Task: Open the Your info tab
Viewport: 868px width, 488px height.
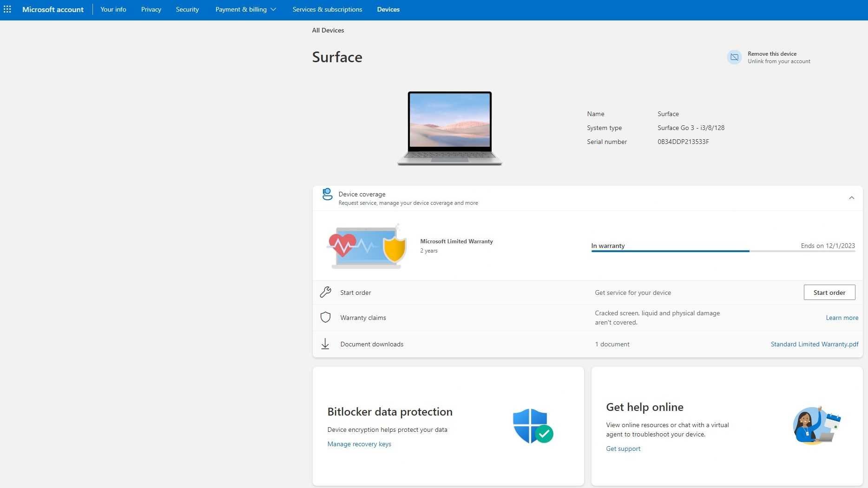Action: click(113, 9)
